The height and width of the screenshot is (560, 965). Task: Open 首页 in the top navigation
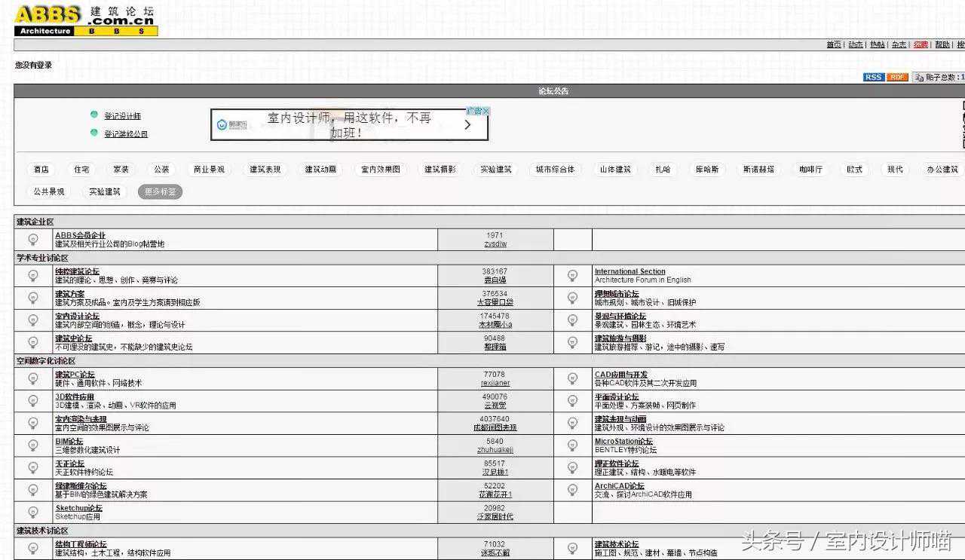click(x=833, y=44)
